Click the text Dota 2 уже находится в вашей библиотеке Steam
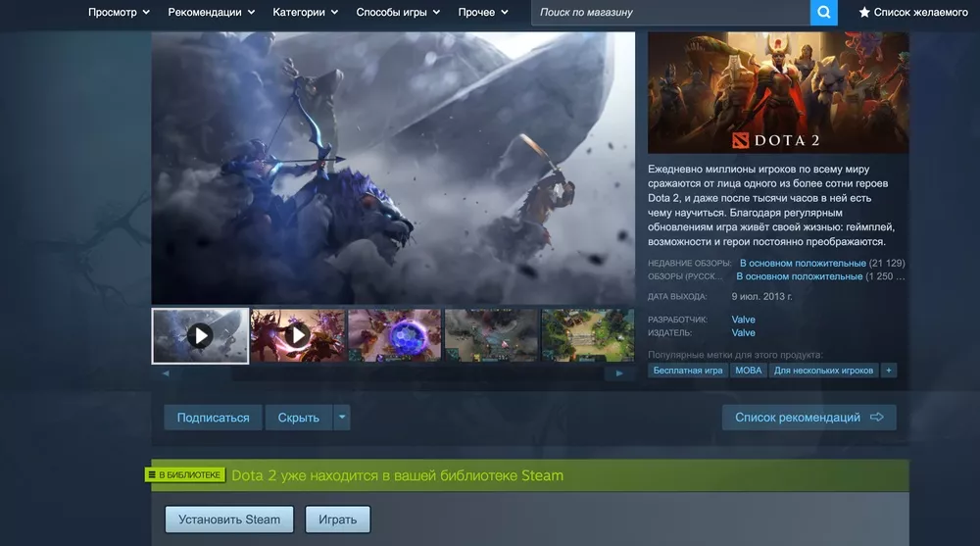 point(398,475)
